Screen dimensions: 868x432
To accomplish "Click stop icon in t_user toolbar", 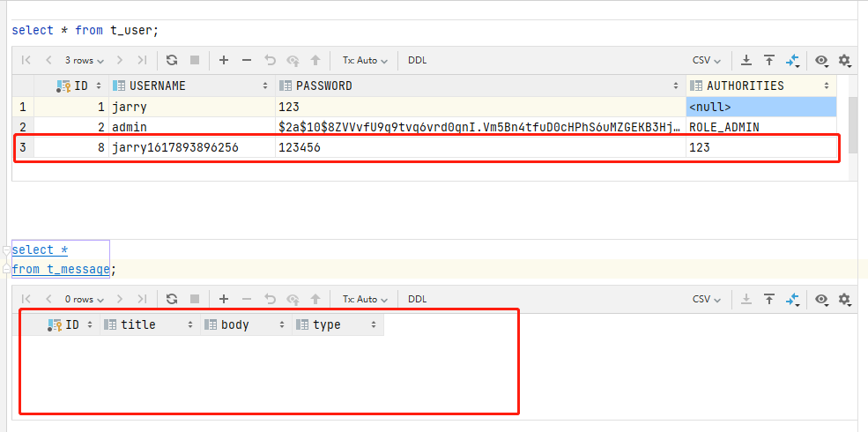I will 195,60.
